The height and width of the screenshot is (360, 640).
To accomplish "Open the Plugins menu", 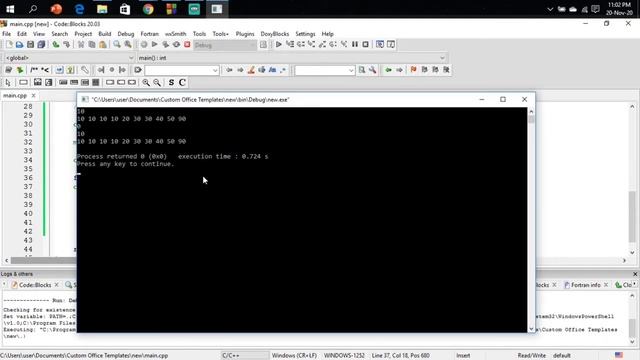I will (245, 34).
